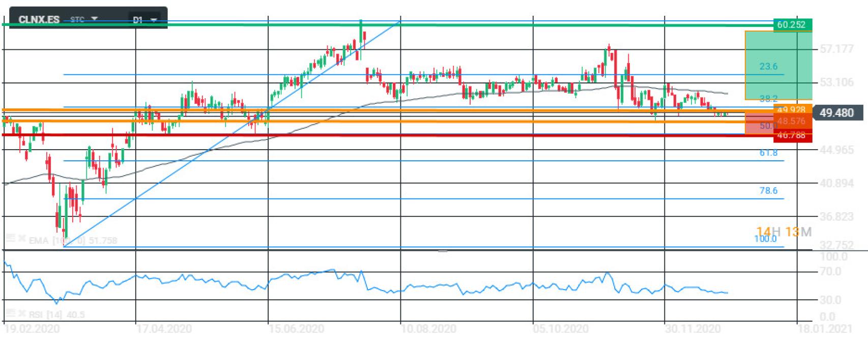Click the 78.6 Fibonacci level label
868x342 pixels.
(x=768, y=191)
